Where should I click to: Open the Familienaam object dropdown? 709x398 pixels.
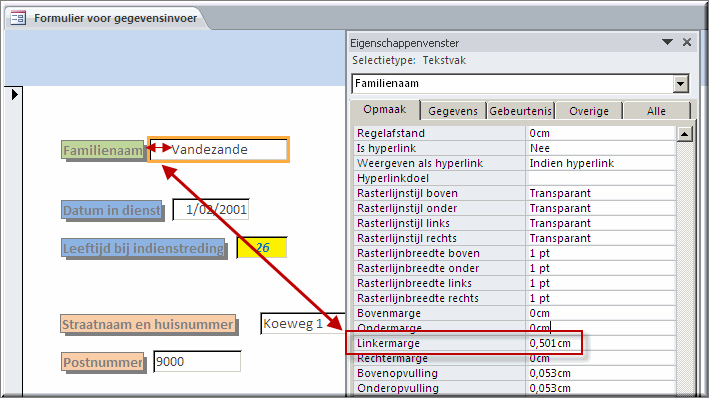(x=681, y=84)
